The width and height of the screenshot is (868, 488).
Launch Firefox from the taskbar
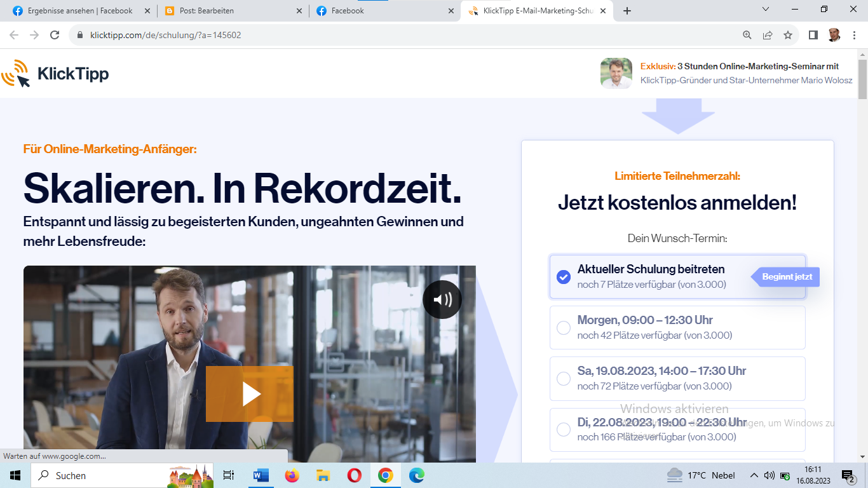pos(292,475)
